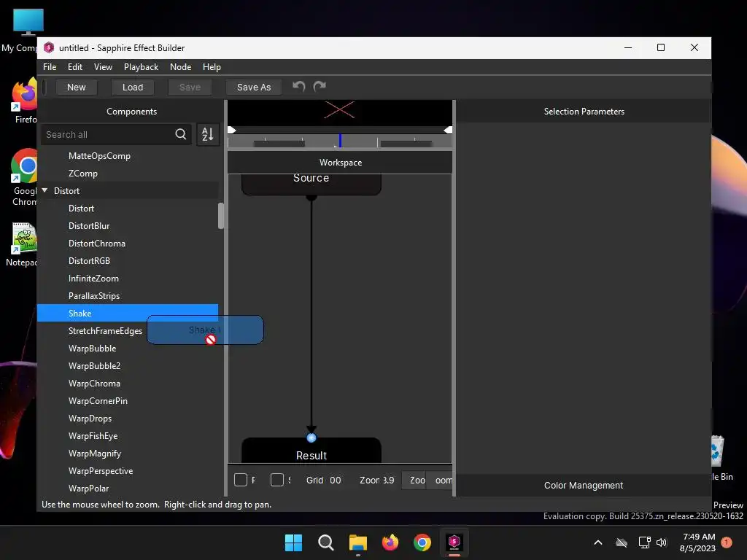The height and width of the screenshot is (560, 747).
Task: Select the Source node
Action: 311,184
